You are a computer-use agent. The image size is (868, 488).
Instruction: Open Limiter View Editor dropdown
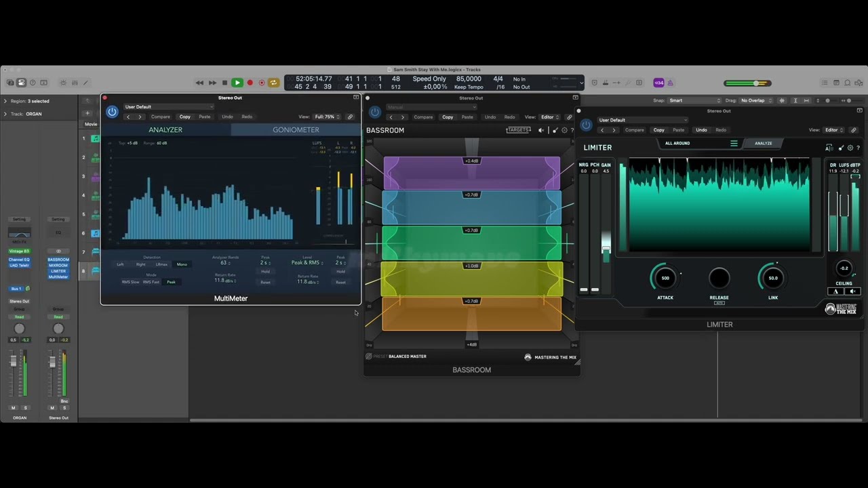(834, 130)
